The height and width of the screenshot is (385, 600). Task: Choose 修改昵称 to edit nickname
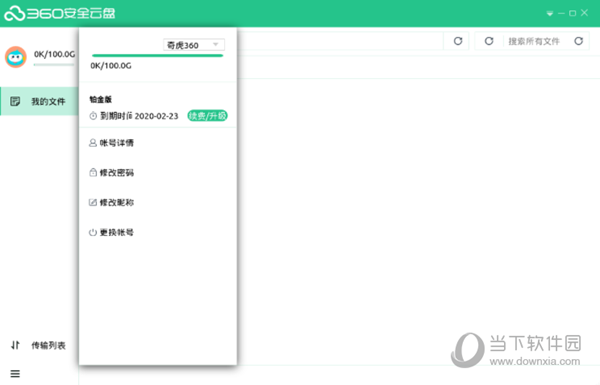coord(111,202)
